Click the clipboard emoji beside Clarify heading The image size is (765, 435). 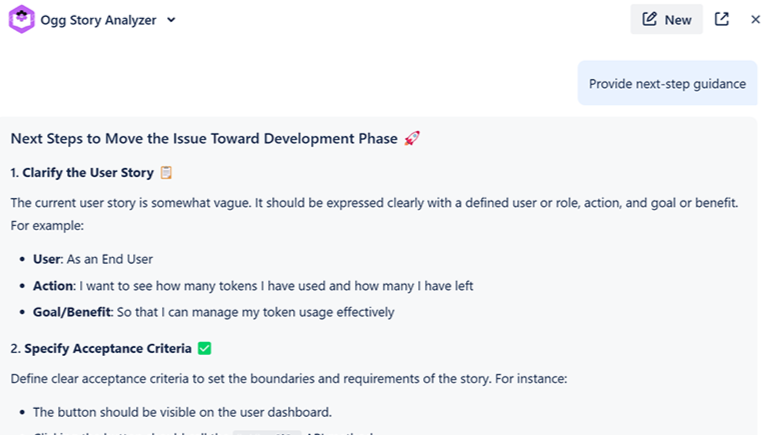pyautogui.click(x=166, y=172)
